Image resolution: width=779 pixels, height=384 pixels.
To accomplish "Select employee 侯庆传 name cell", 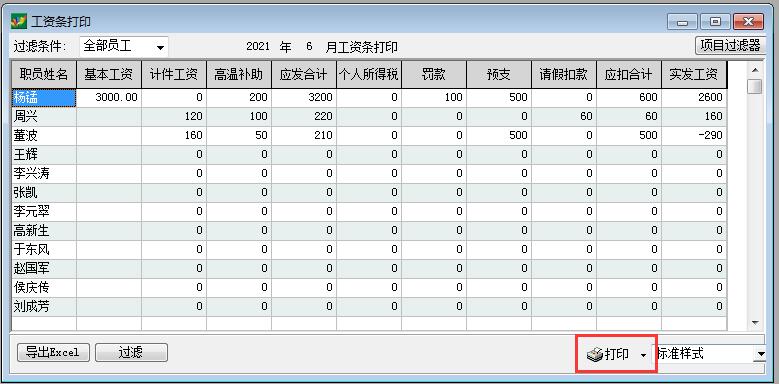I will click(44, 288).
